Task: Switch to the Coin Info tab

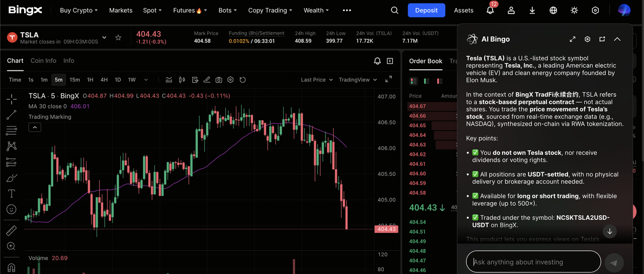Action: pyautogui.click(x=43, y=61)
